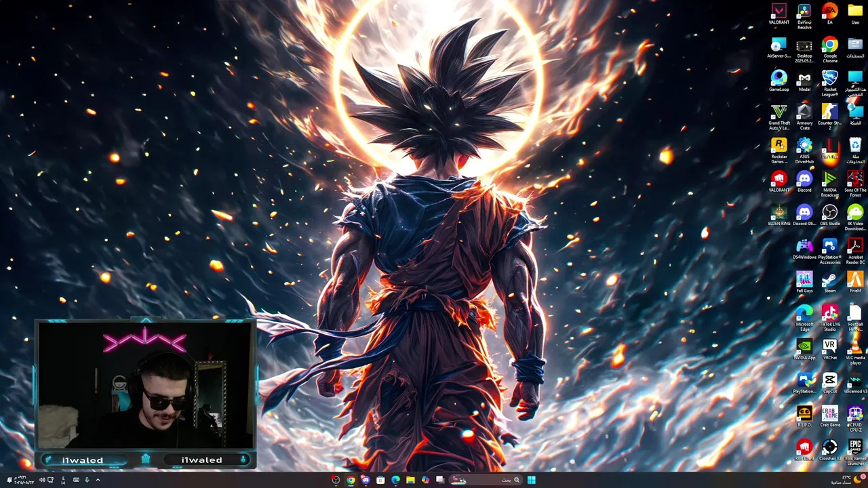Open File Explorer from the taskbar

[410, 480]
